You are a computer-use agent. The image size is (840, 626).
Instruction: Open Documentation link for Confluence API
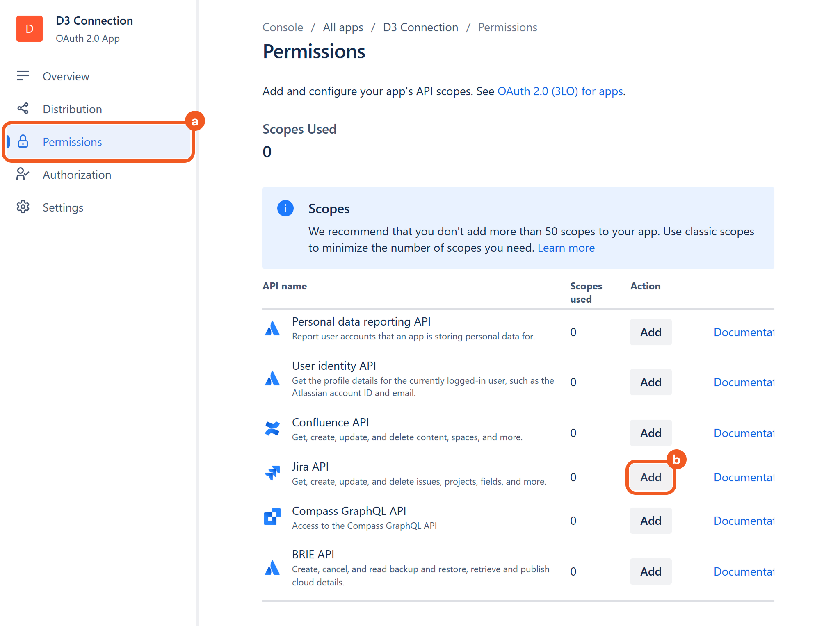[x=744, y=433]
